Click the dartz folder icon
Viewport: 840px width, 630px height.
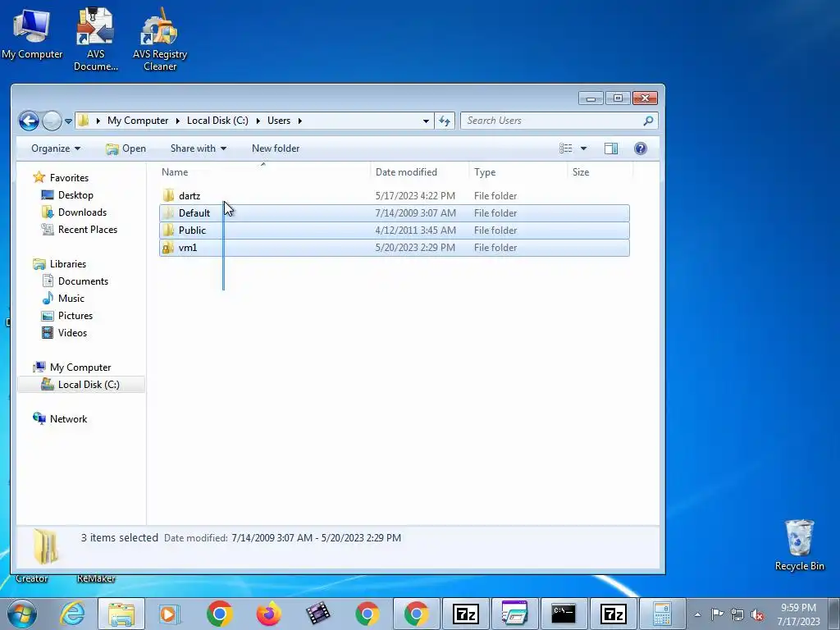(x=168, y=195)
